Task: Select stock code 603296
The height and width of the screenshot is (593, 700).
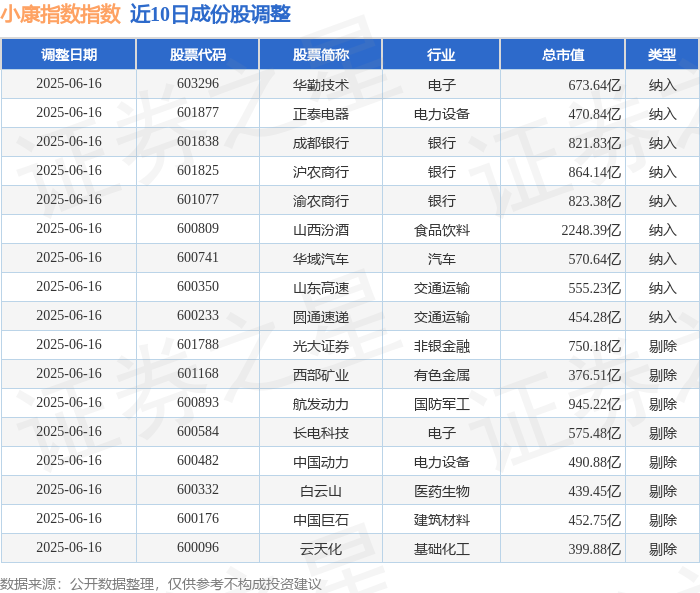Action: [x=198, y=84]
